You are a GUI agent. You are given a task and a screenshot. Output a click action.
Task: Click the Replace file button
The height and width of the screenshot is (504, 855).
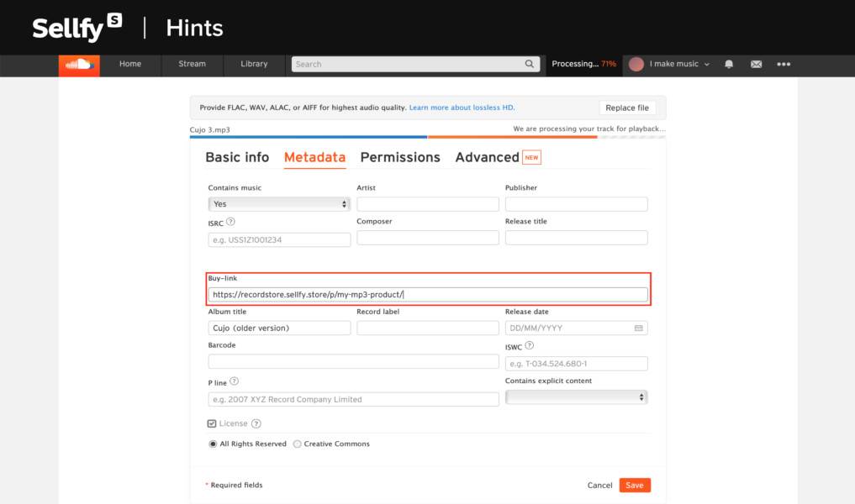click(x=627, y=108)
